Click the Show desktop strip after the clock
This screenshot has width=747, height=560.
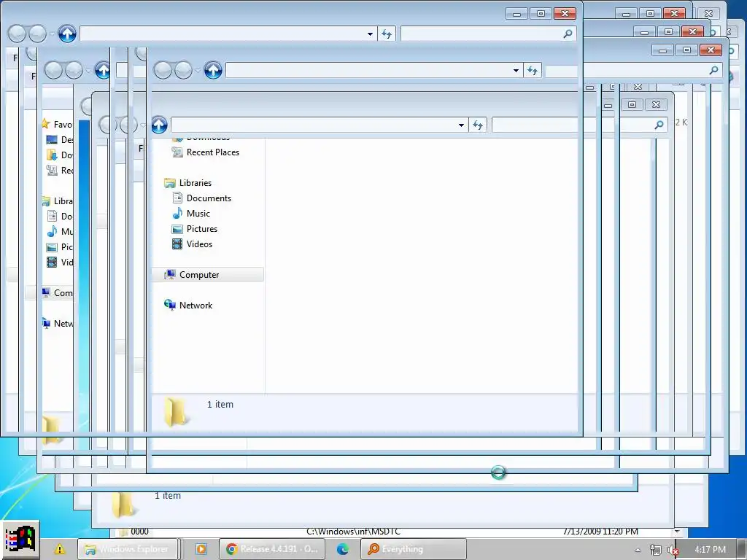coord(743,549)
